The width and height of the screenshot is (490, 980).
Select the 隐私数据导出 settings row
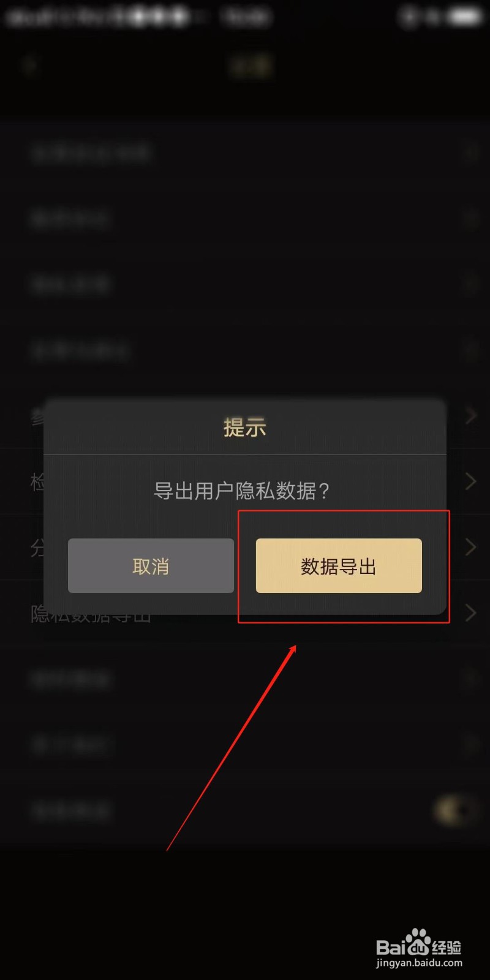coord(245,612)
